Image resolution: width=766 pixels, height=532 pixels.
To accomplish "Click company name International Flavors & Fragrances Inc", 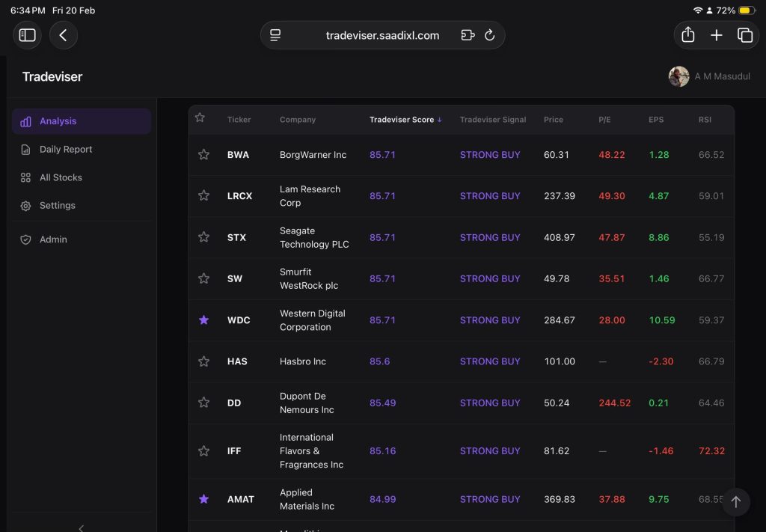I will click(311, 451).
